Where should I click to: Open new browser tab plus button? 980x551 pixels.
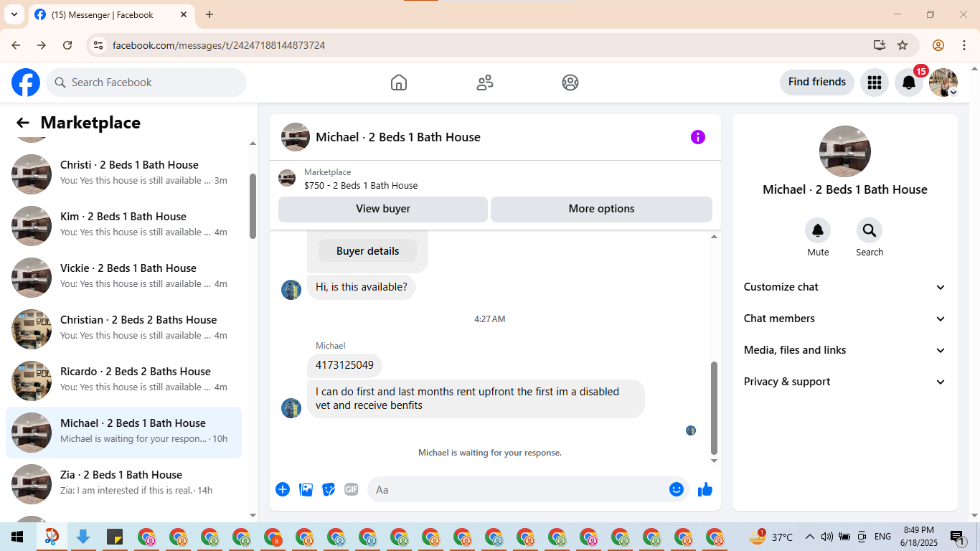pos(209,14)
